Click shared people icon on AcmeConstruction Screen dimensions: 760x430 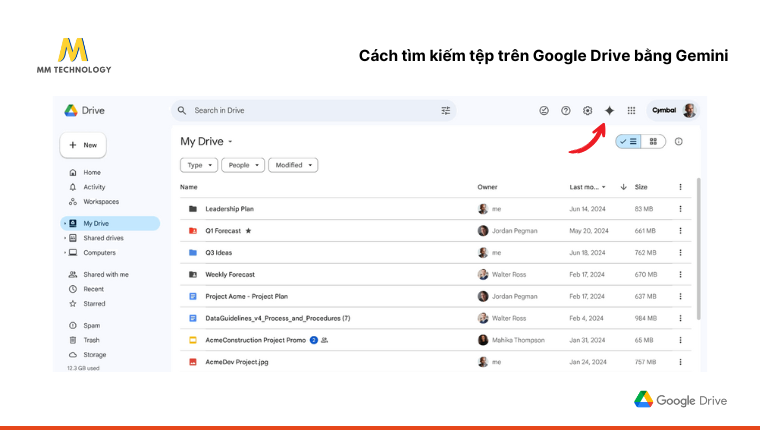(x=325, y=340)
